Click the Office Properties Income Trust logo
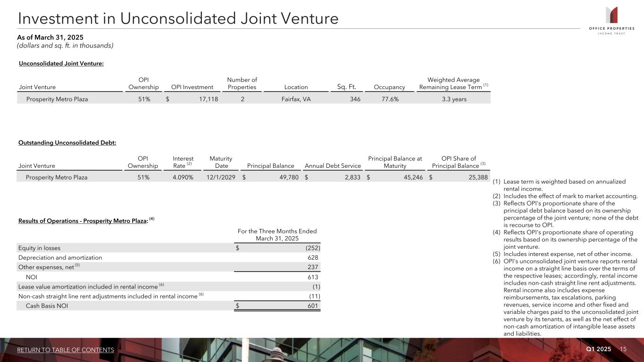The width and height of the screenshot is (644, 362). point(611,19)
